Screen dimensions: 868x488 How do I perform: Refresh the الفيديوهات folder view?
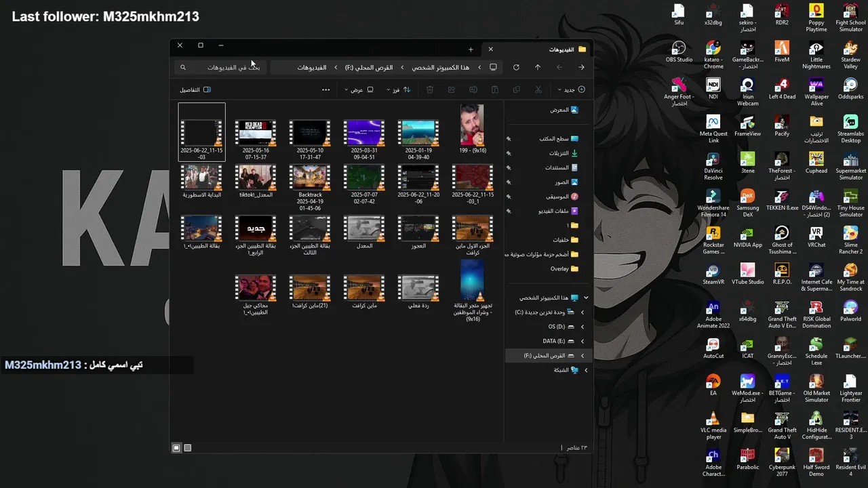(516, 67)
